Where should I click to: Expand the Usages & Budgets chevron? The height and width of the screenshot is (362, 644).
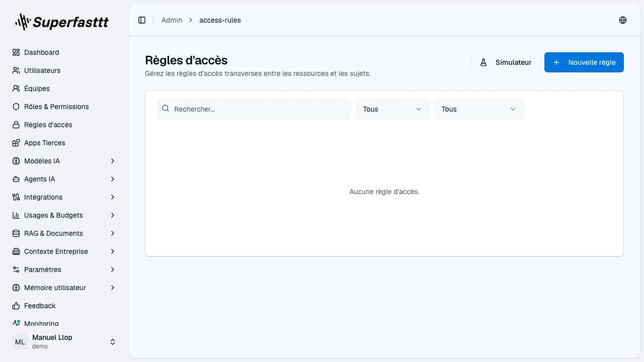coord(113,215)
